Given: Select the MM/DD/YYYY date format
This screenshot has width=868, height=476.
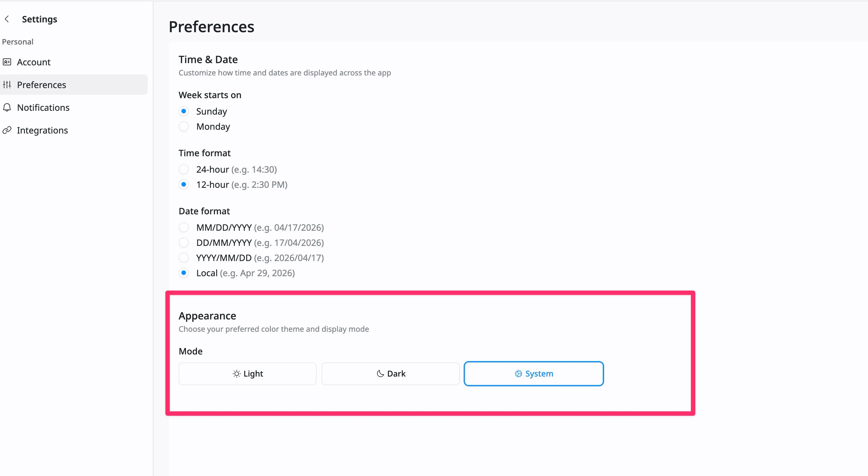Looking at the screenshot, I should click(184, 227).
